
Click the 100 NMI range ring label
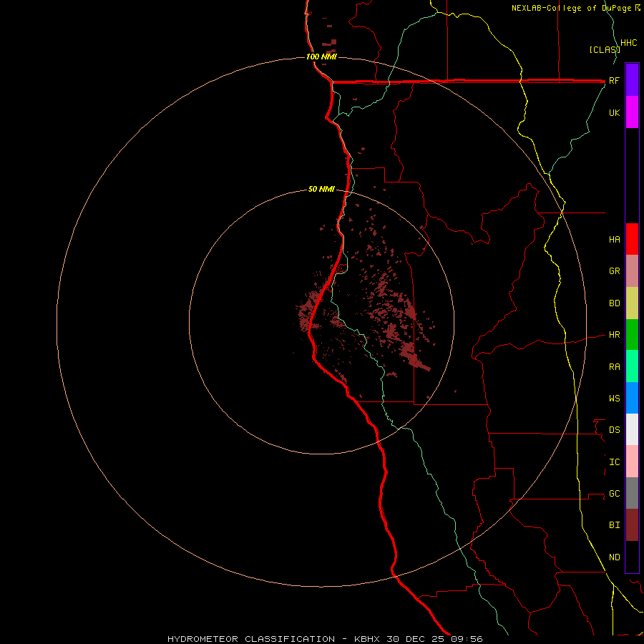[x=321, y=57]
